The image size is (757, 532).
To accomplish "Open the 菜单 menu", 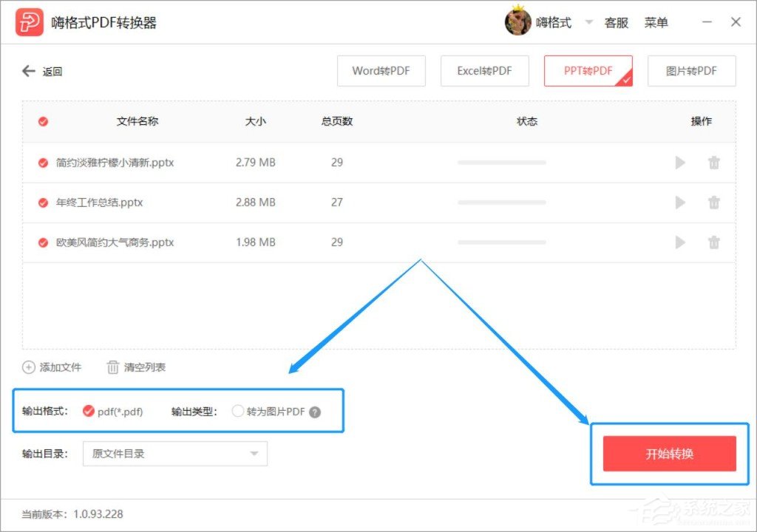I will (657, 22).
